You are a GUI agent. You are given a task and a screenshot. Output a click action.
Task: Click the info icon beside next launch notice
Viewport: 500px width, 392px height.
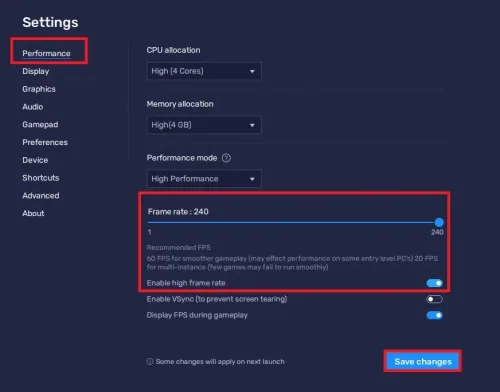click(150, 362)
